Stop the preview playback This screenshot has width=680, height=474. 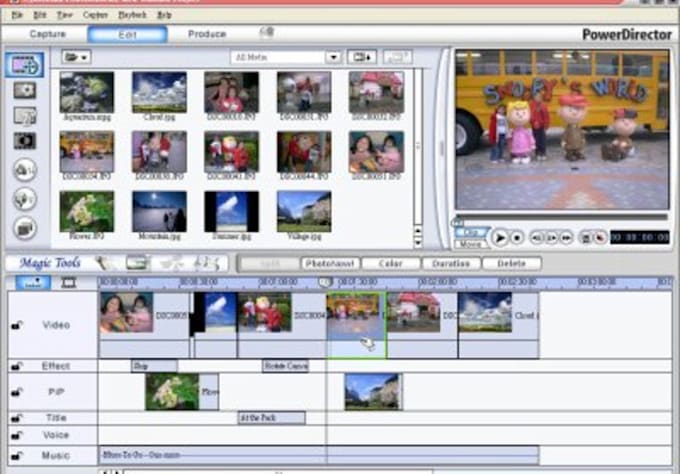[x=517, y=238]
